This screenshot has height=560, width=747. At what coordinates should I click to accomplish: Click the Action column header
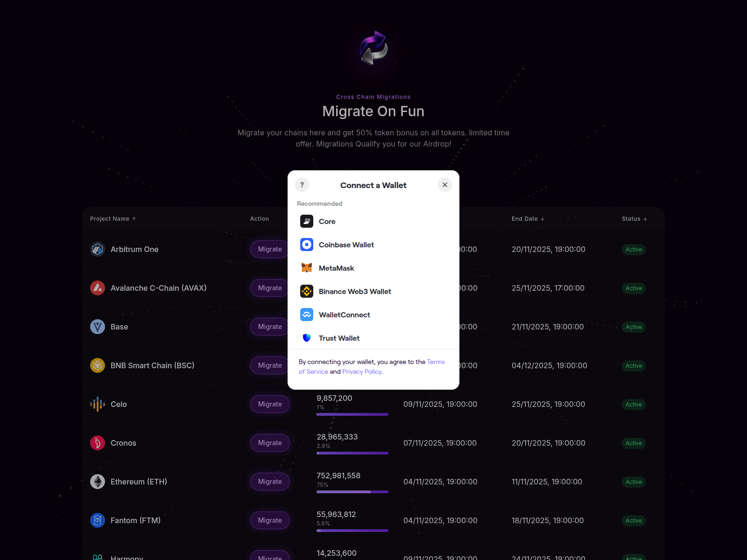pos(260,219)
